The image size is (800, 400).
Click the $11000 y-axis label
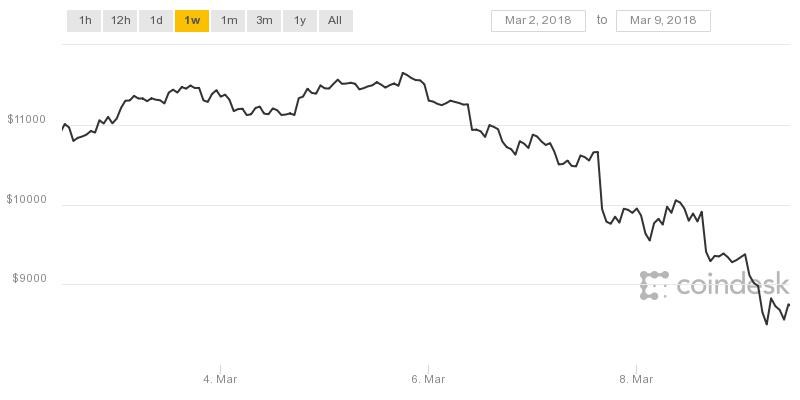(26, 120)
